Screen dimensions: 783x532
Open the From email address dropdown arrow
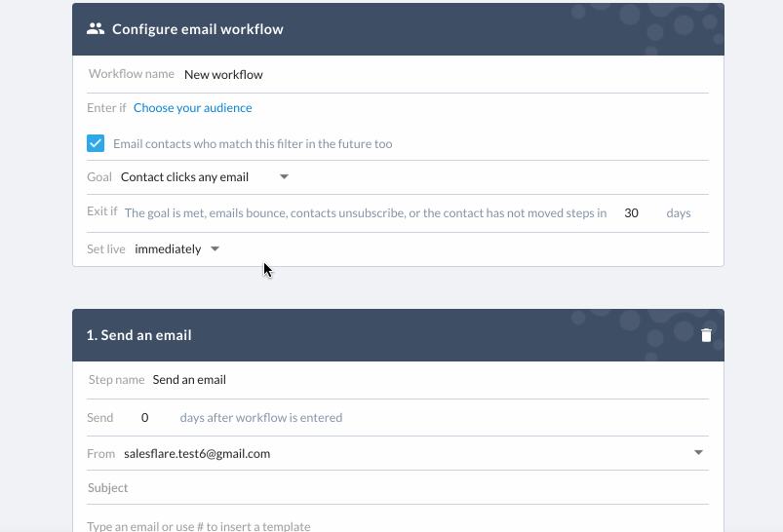point(698,453)
